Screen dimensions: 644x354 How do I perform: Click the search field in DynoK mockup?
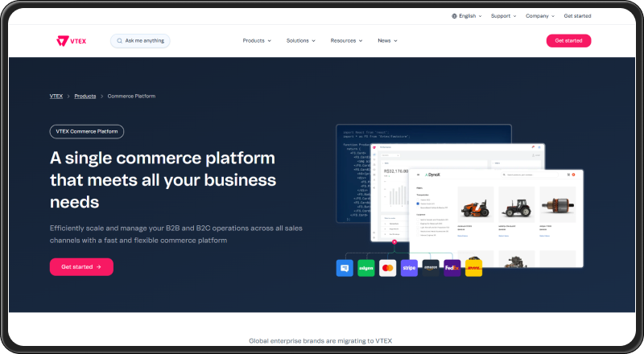pos(530,175)
